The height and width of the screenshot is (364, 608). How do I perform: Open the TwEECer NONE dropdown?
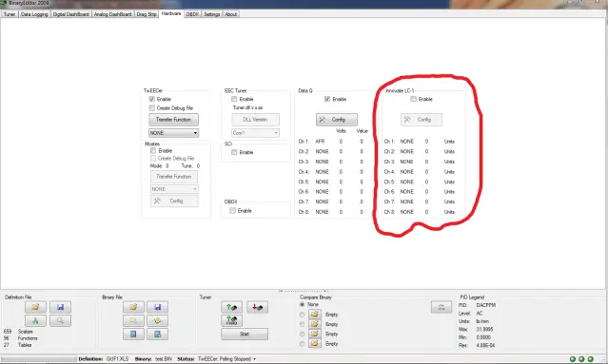click(x=174, y=133)
